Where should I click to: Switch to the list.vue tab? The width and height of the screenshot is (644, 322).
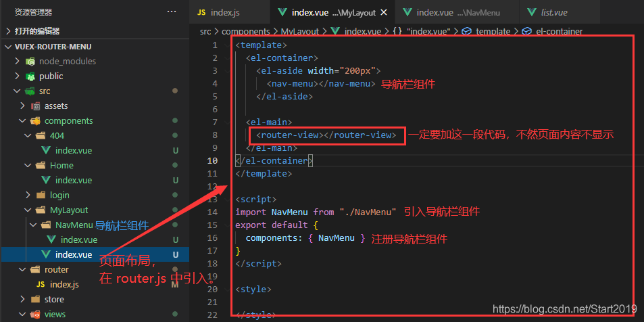(560, 12)
